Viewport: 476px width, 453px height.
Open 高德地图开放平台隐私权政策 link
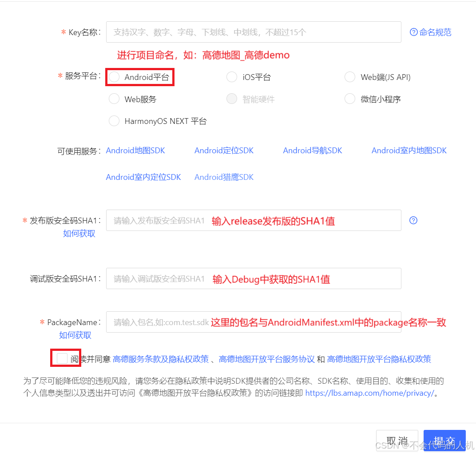(379, 359)
